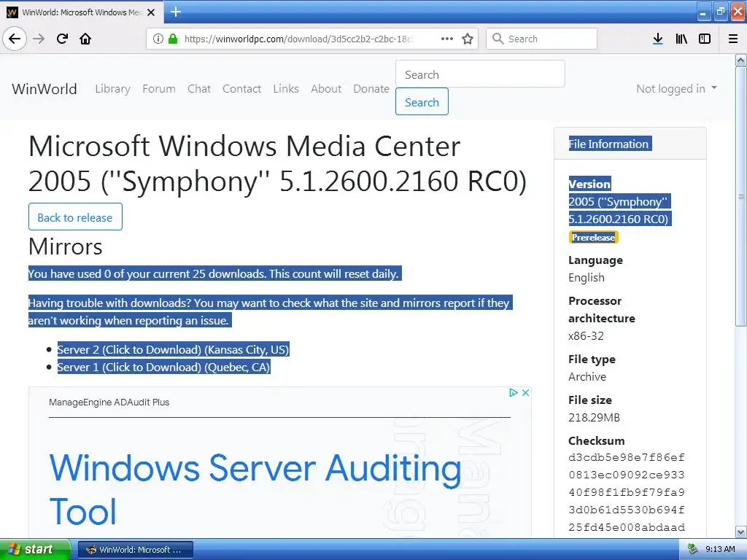Click the checksum line d3cdb5e98e7f86ef
Image resolution: width=747 pixels, height=560 pixels.
click(x=627, y=458)
